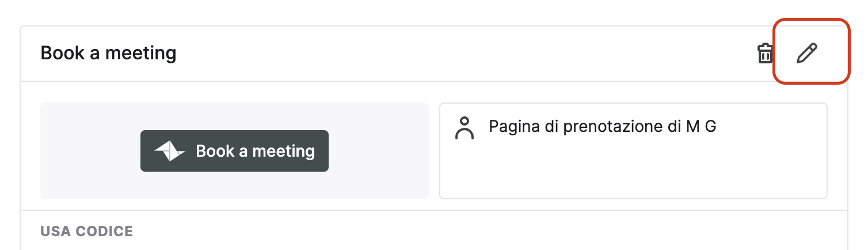The image size is (868, 250).
Task: Click the gray area left of the dark button
Action: [x=90, y=151]
